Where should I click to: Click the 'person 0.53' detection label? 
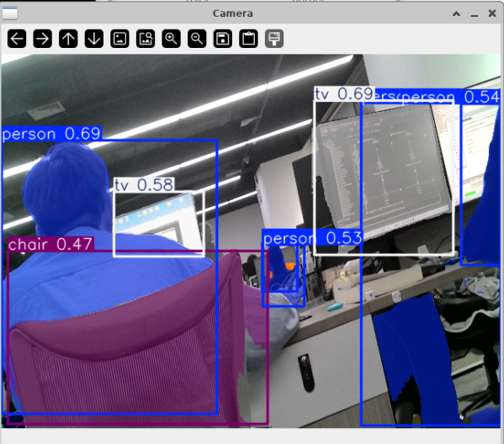point(312,238)
